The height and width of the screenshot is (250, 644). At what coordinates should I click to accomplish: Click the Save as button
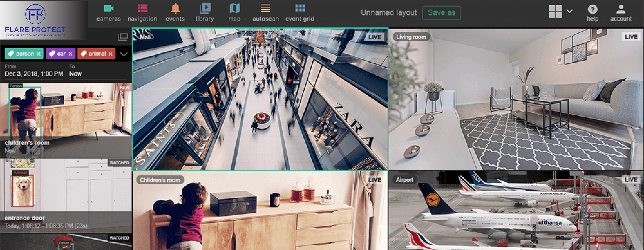tap(441, 13)
